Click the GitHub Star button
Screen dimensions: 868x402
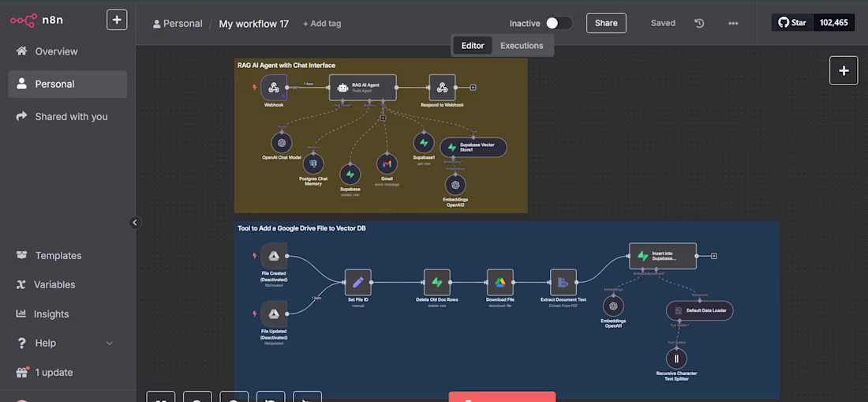click(x=792, y=23)
